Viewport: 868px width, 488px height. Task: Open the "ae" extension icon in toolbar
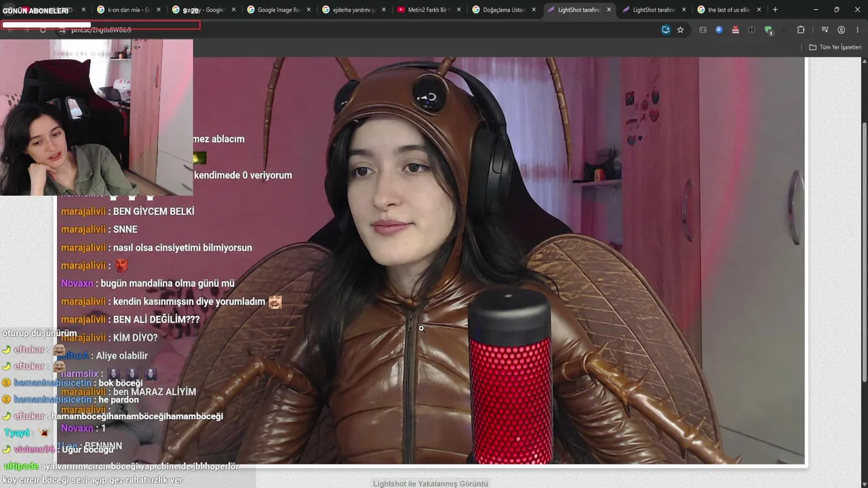click(x=703, y=30)
